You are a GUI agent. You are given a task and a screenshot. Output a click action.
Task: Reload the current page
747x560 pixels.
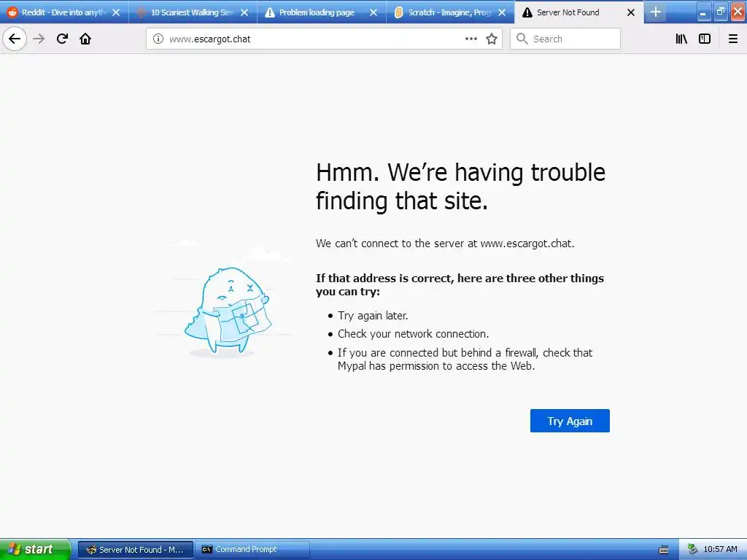click(x=63, y=39)
